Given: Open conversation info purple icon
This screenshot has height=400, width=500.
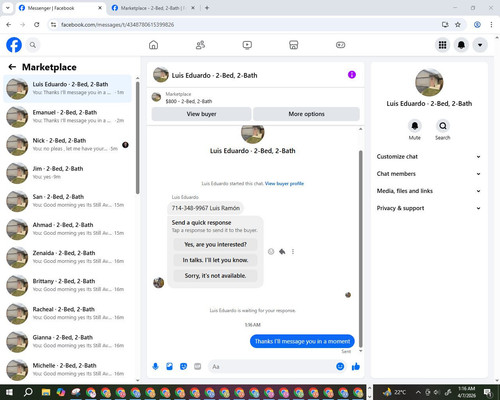Looking at the screenshot, I should tap(352, 75).
